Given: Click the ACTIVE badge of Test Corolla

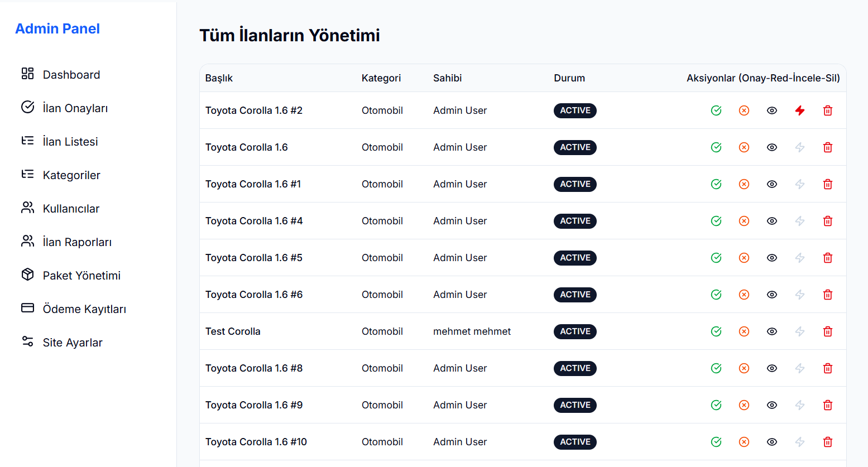Looking at the screenshot, I should (x=575, y=331).
